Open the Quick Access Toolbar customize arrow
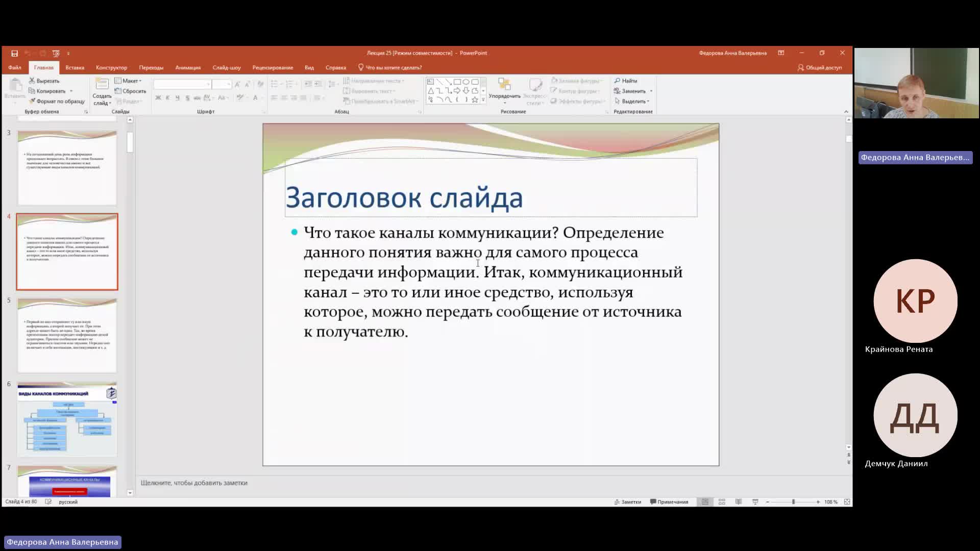The image size is (980, 551). pos(68,53)
